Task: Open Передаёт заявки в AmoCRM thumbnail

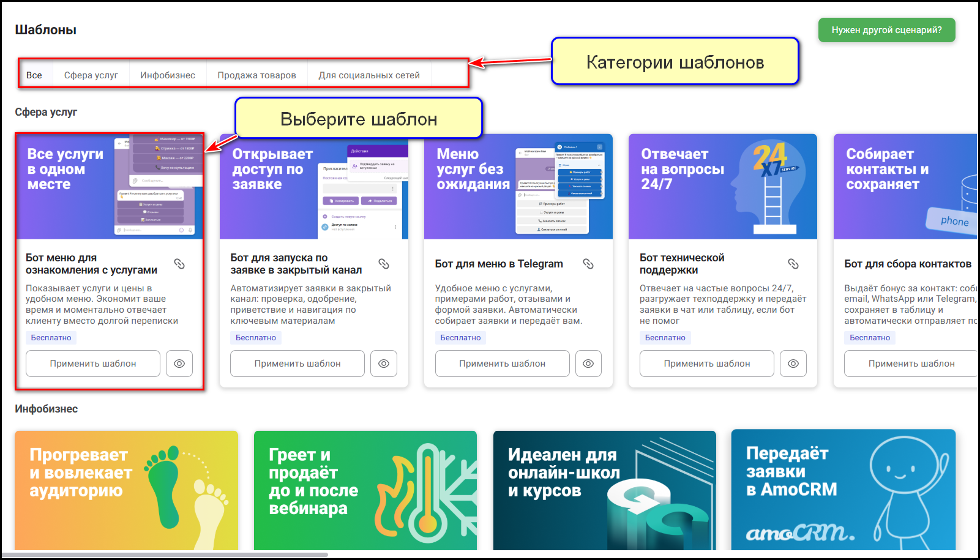Action: pos(843,490)
